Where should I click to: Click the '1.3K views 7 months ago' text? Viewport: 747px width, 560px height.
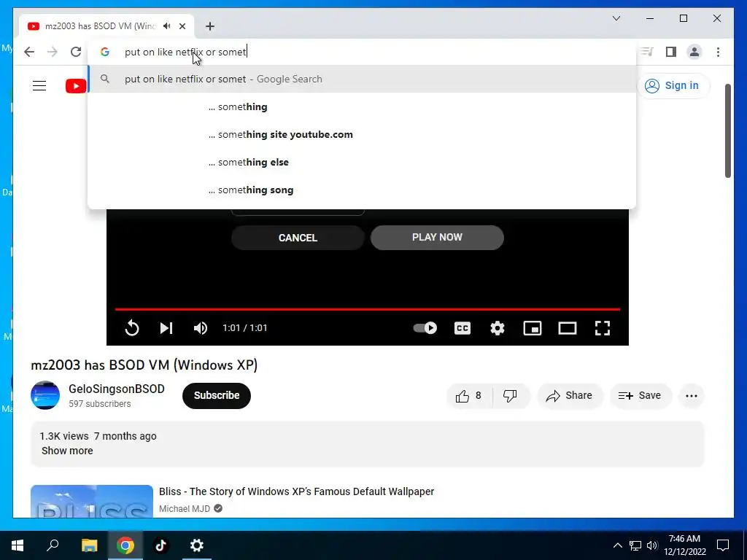pos(98,436)
